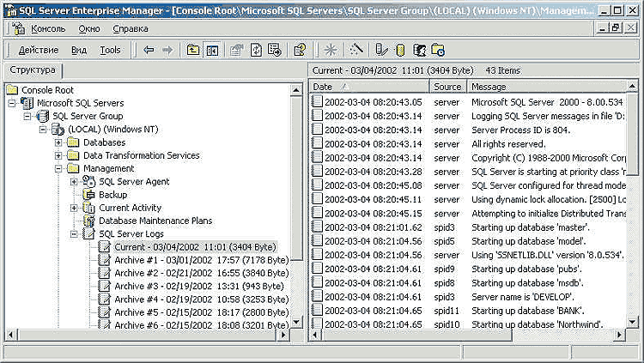644x363 pixels.
Task: Expand the Data Transformation Services node
Action: coord(58,155)
